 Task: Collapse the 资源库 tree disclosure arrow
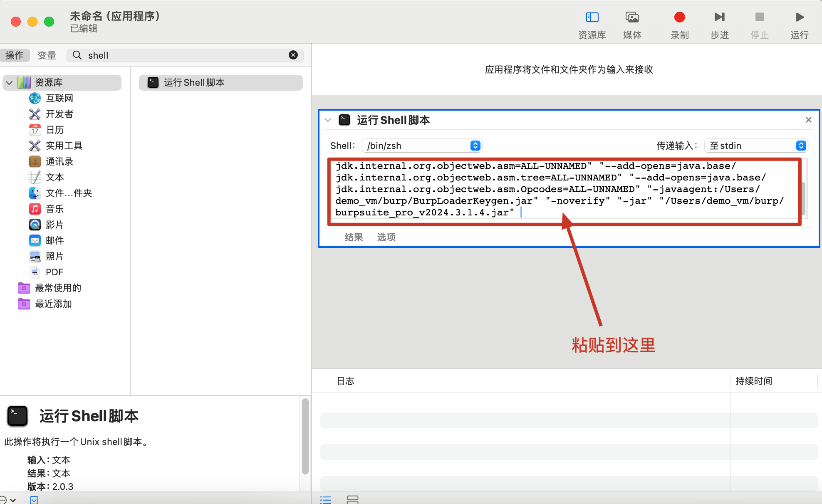click(x=9, y=82)
